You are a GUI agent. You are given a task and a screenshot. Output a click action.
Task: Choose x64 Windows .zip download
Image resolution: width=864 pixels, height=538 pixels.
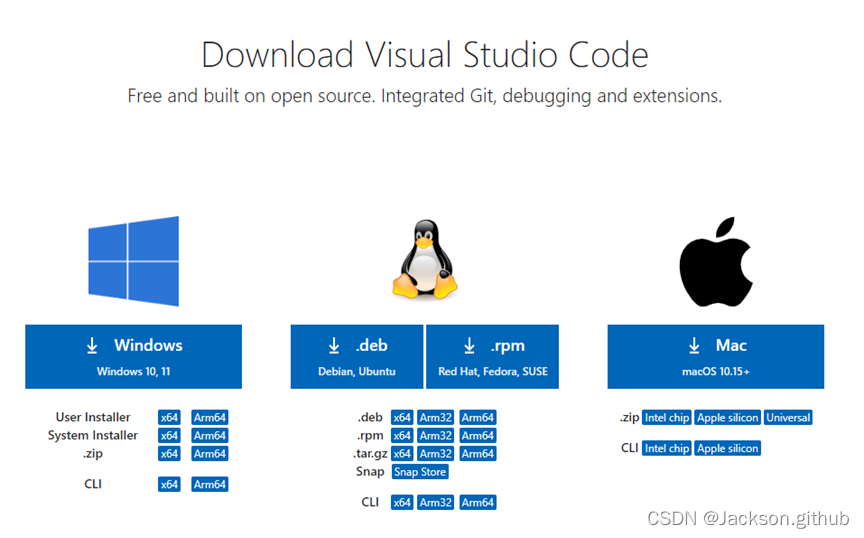pos(169,454)
